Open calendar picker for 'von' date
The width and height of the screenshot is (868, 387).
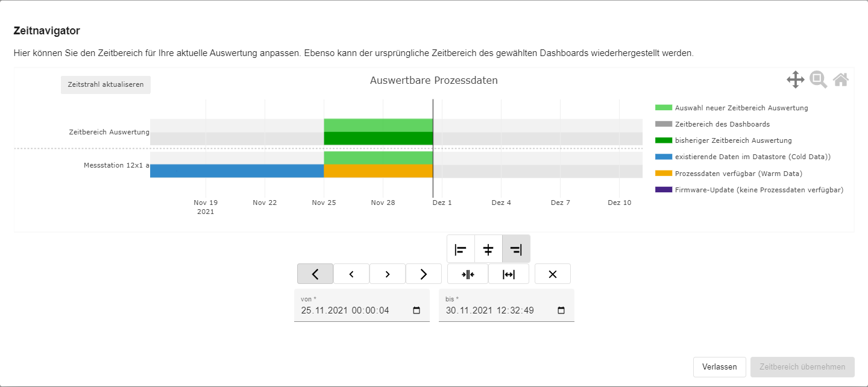tap(417, 310)
